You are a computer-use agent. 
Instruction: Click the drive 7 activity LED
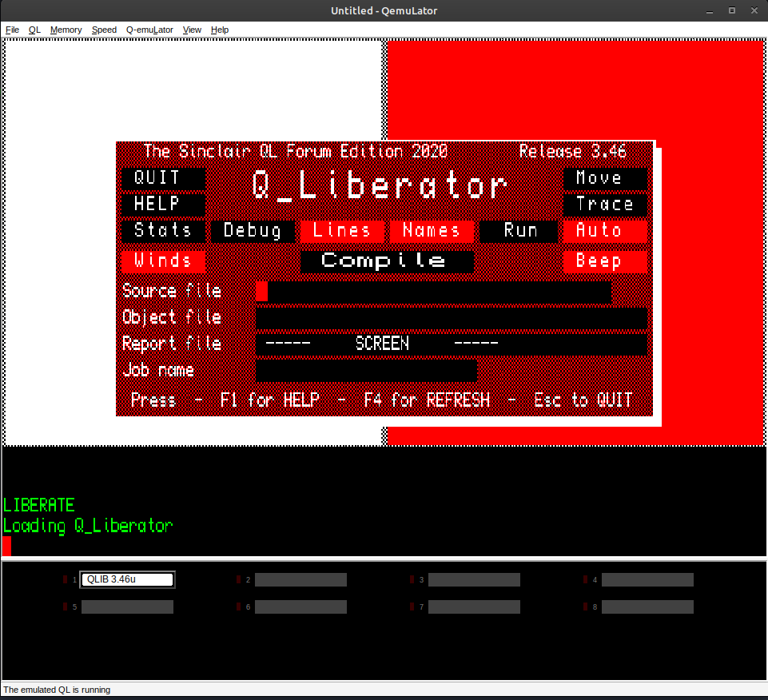click(412, 607)
